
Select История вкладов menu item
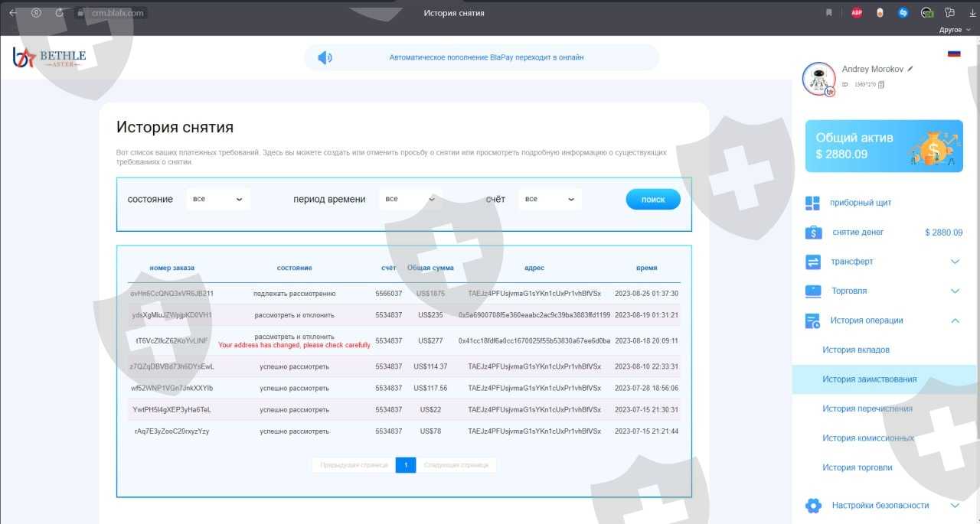click(855, 350)
